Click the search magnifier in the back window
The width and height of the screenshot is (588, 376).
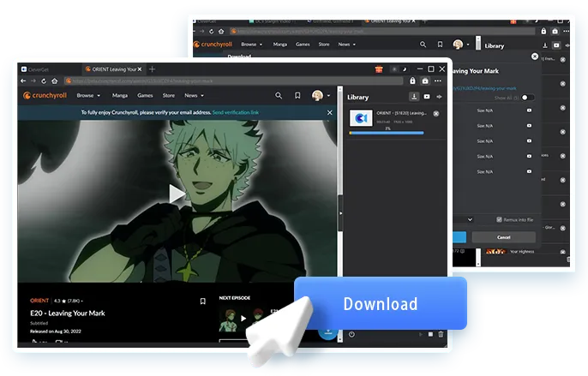pyautogui.click(x=423, y=45)
